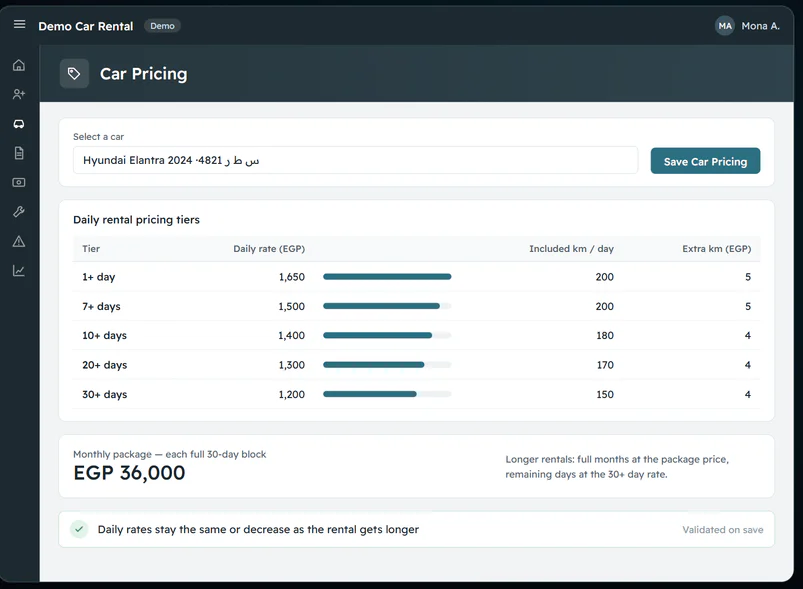Click the 10+ days rate bar
Viewport: 803px width, 589px height.
[x=387, y=335]
